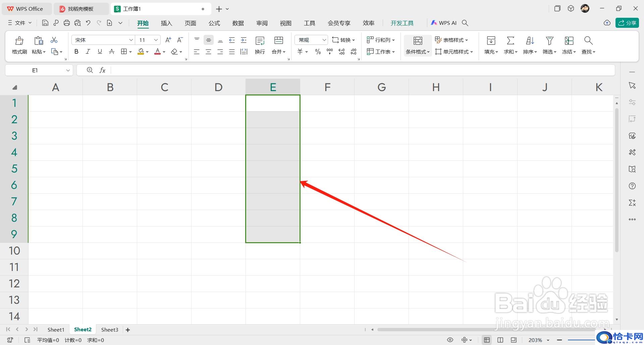Click the fill color bucket icon
Image resolution: width=644 pixels, height=345 pixels.
(141, 52)
